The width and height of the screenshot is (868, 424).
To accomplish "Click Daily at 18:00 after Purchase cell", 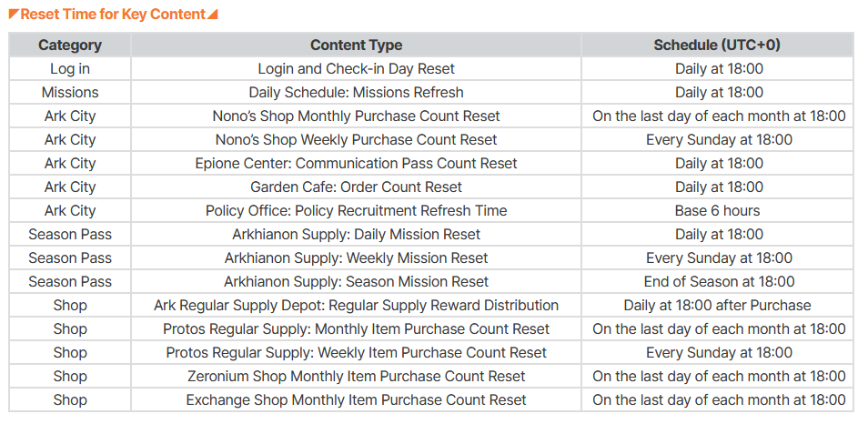I will (717, 305).
